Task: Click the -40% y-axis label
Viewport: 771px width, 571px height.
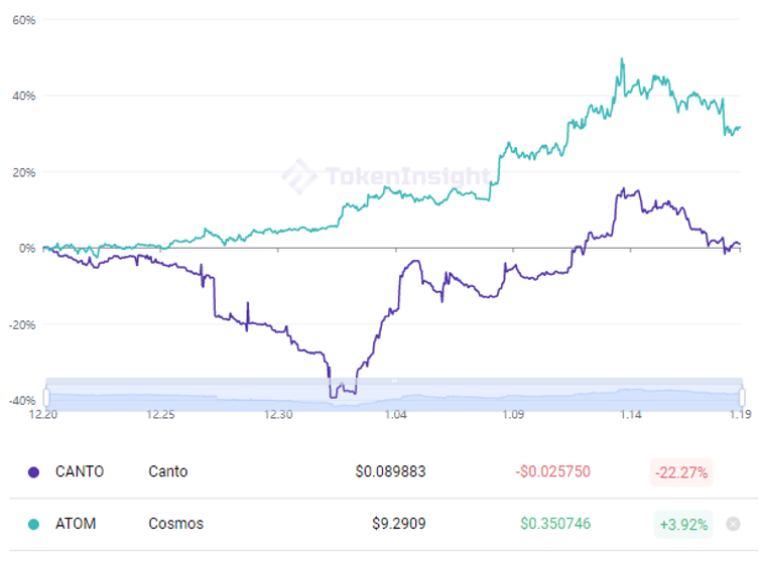Action: pyautogui.click(x=22, y=401)
